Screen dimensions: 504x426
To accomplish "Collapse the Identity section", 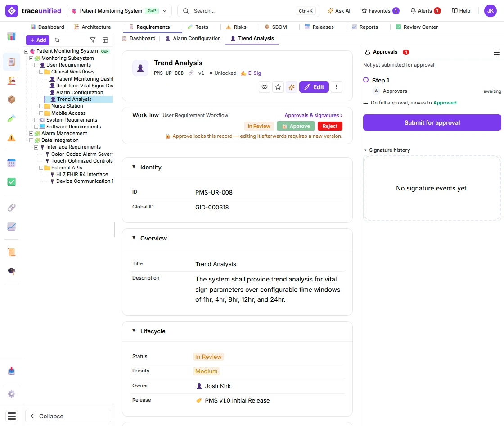I will pyautogui.click(x=134, y=167).
